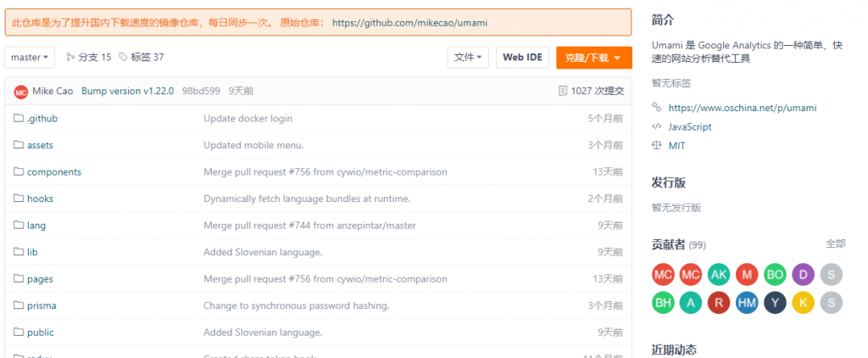View the 15 branches (分支)
This screenshot has width=868, height=358.
(95, 57)
